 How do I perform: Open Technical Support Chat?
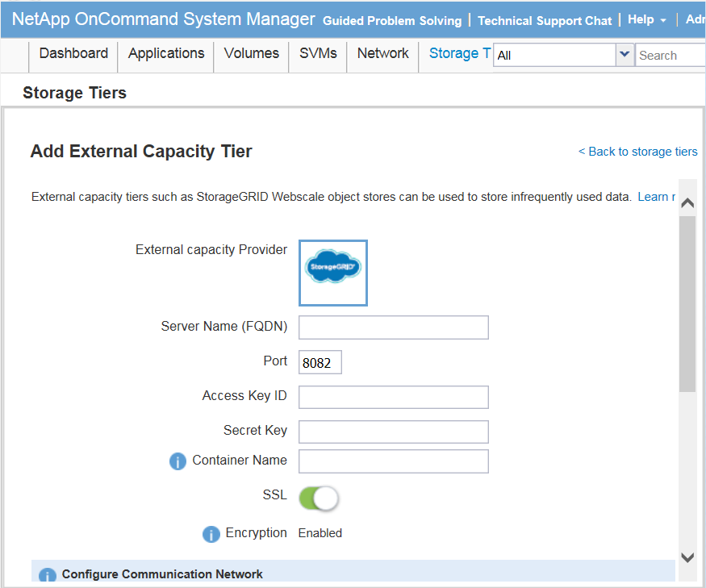[x=545, y=21]
